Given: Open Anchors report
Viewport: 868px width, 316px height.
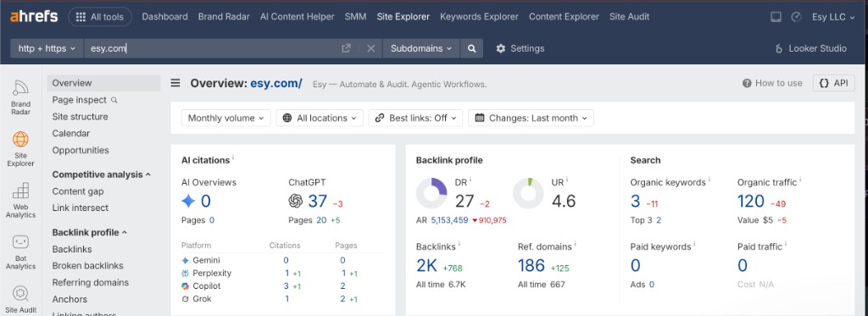Looking at the screenshot, I should tap(70, 299).
